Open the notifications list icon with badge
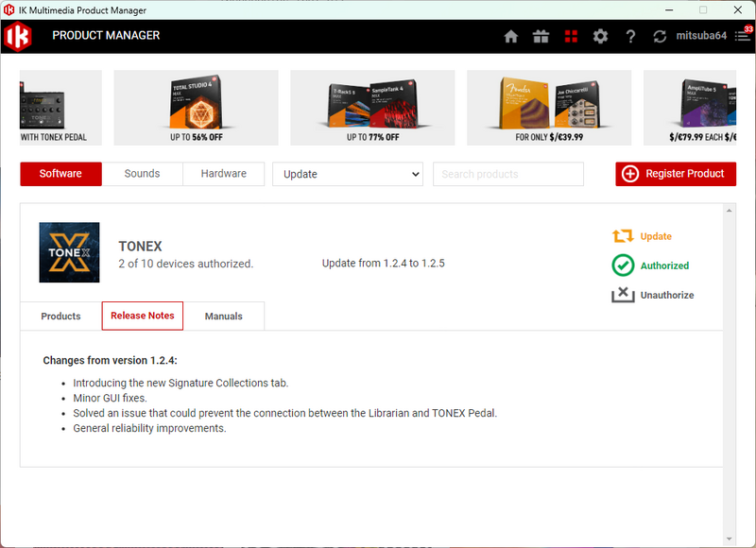The height and width of the screenshot is (548, 756). click(743, 35)
